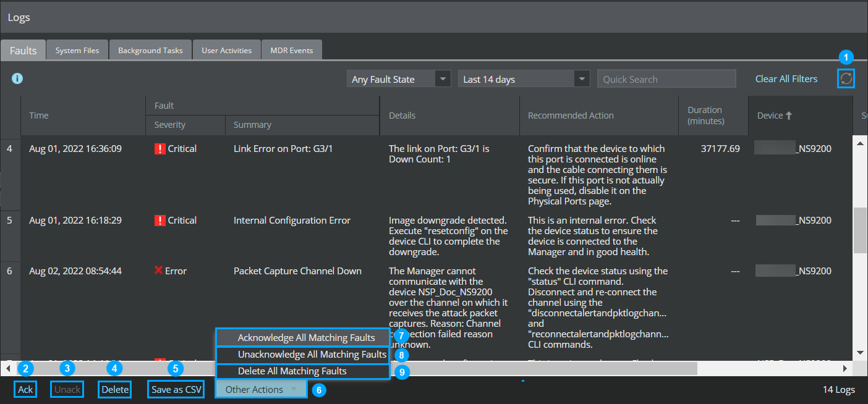868x404 pixels.
Task: Choose Unacknowledge All Matching Faults
Action: click(x=303, y=355)
